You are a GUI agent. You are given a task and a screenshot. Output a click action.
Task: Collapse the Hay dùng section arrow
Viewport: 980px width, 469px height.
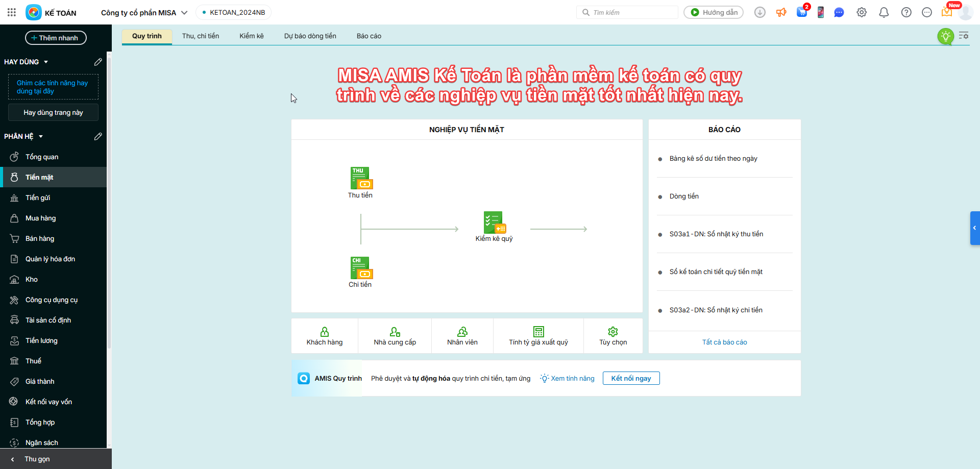pyautogui.click(x=46, y=62)
